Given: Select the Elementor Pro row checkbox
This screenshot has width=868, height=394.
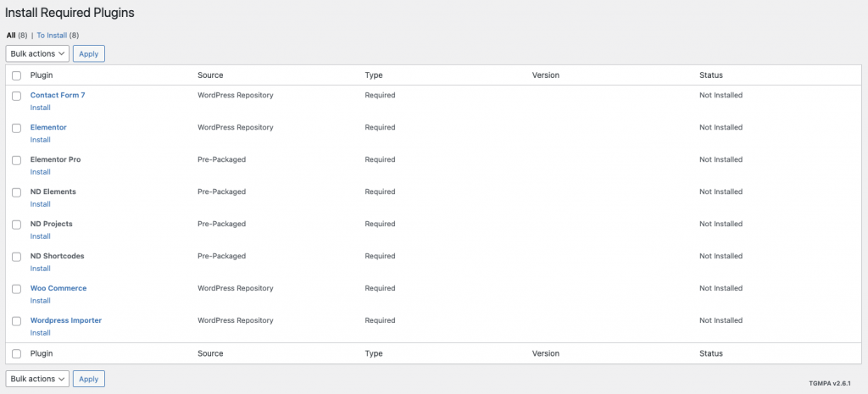Looking at the screenshot, I should pos(16,160).
